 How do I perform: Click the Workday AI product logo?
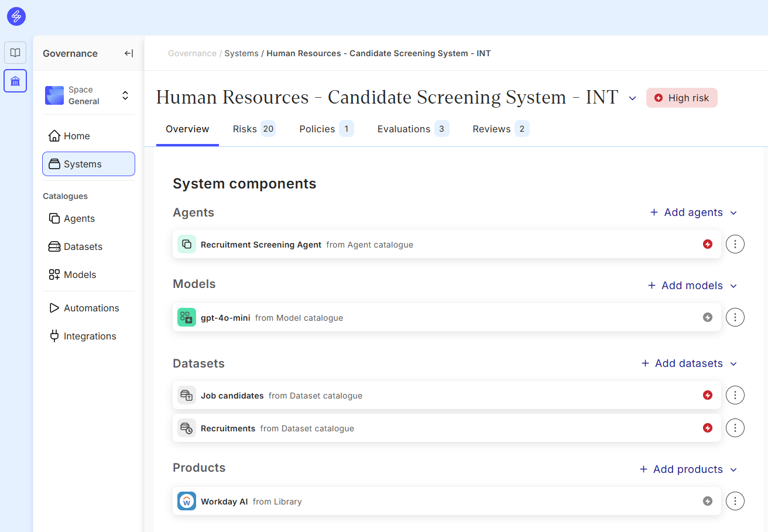point(187,501)
